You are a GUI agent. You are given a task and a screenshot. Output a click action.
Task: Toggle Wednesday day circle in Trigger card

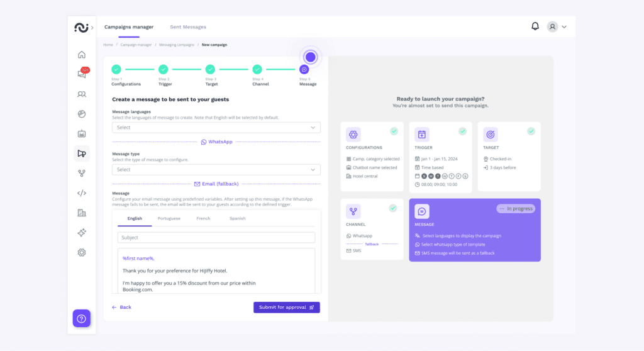tap(445, 176)
